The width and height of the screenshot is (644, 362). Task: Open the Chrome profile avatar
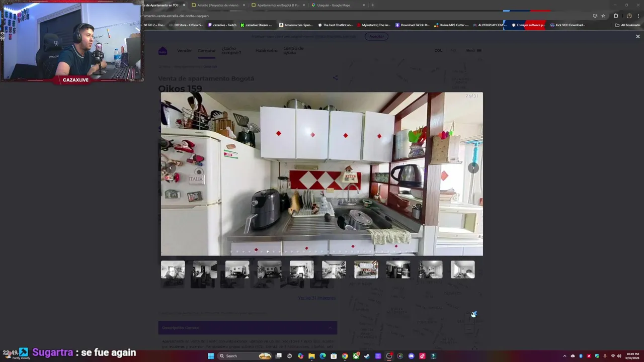(629, 16)
